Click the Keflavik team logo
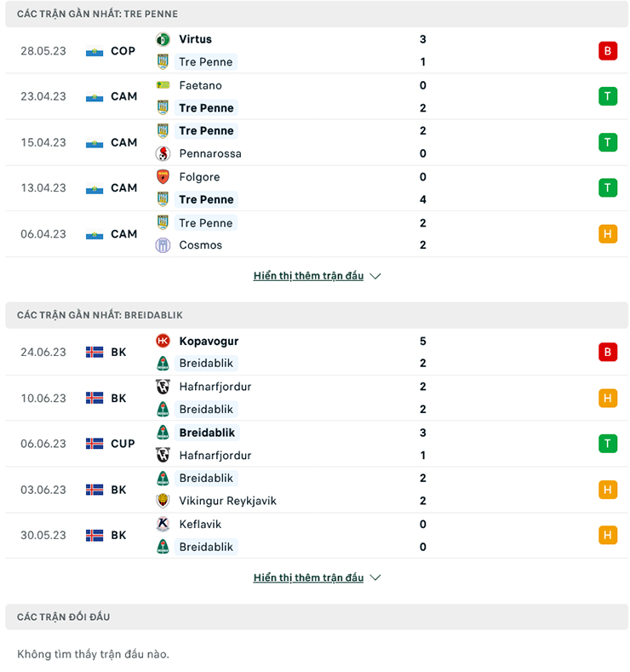 pyautogui.click(x=163, y=525)
